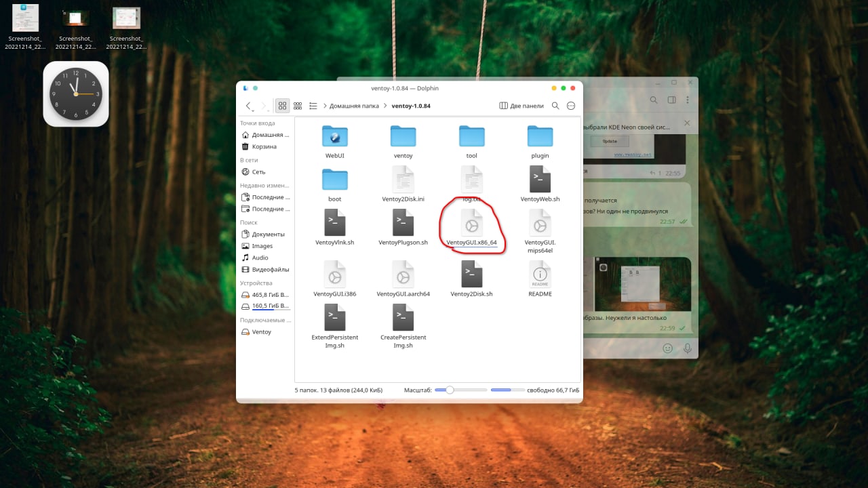Select the 465,8 ГиБ drive in sidebar
The image size is (868, 488).
click(265, 295)
